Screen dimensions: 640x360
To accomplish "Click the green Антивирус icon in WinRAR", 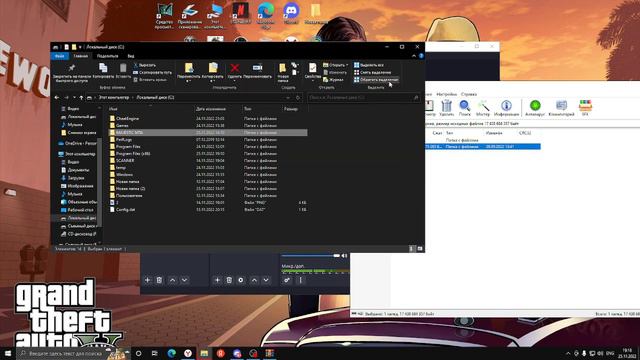I will 535,108.
